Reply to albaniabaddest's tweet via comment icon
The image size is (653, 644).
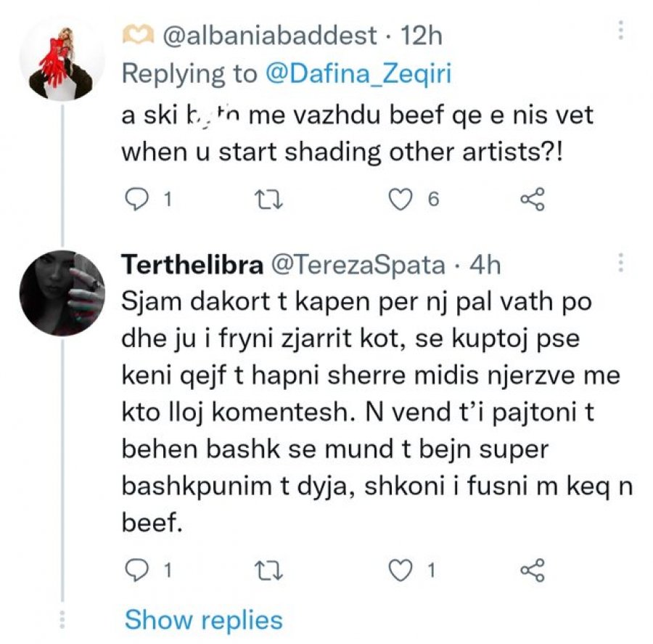[x=136, y=199]
